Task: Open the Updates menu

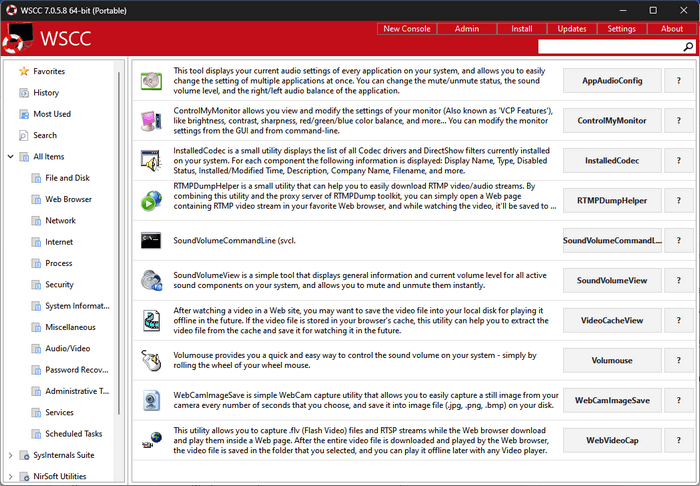Action: click(x=572, y=29)
